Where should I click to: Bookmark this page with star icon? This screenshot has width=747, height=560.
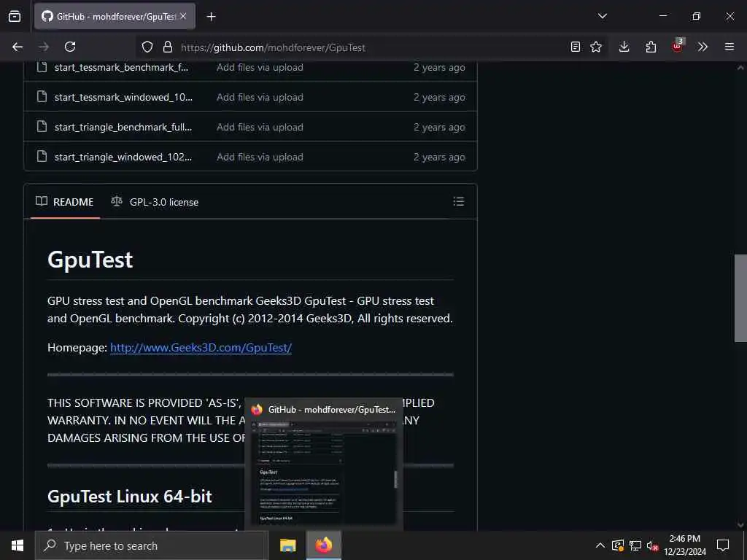point(596,47)
